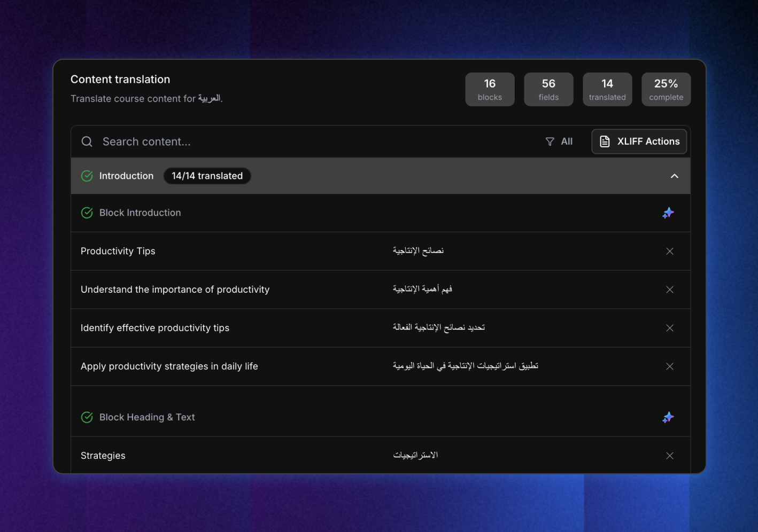Clear Identify effective productivity tips translation

click(669, 328)
